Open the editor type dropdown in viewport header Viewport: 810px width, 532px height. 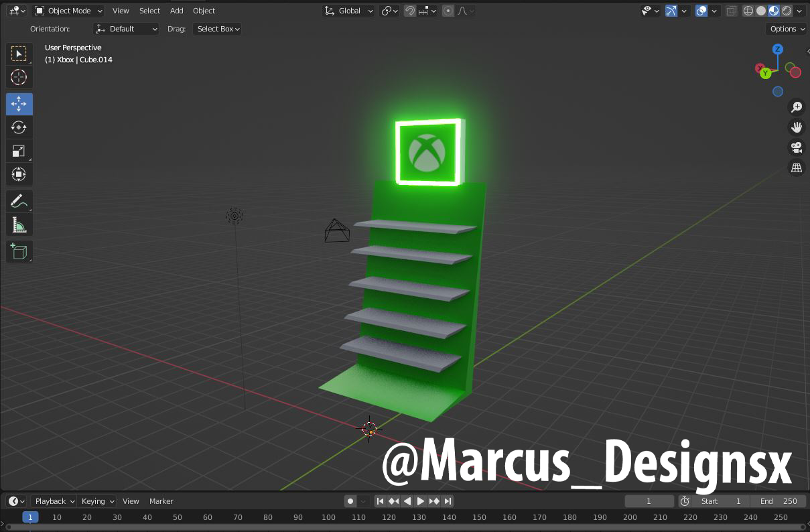click(17, 11)
